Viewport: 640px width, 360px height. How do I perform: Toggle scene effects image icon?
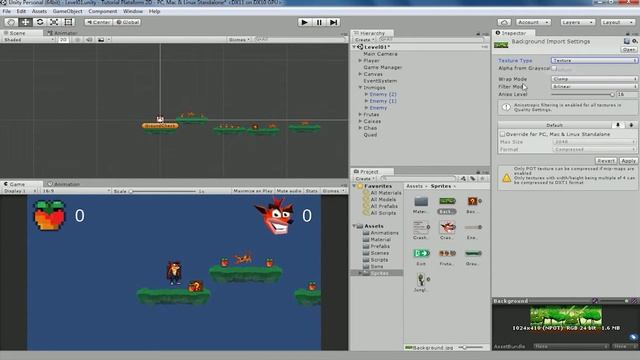101,40
